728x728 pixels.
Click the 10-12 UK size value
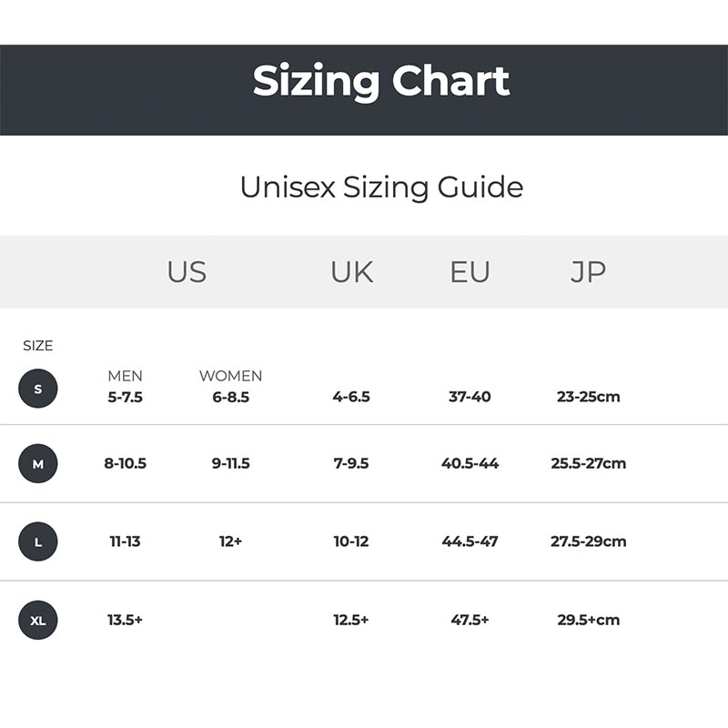351,541
